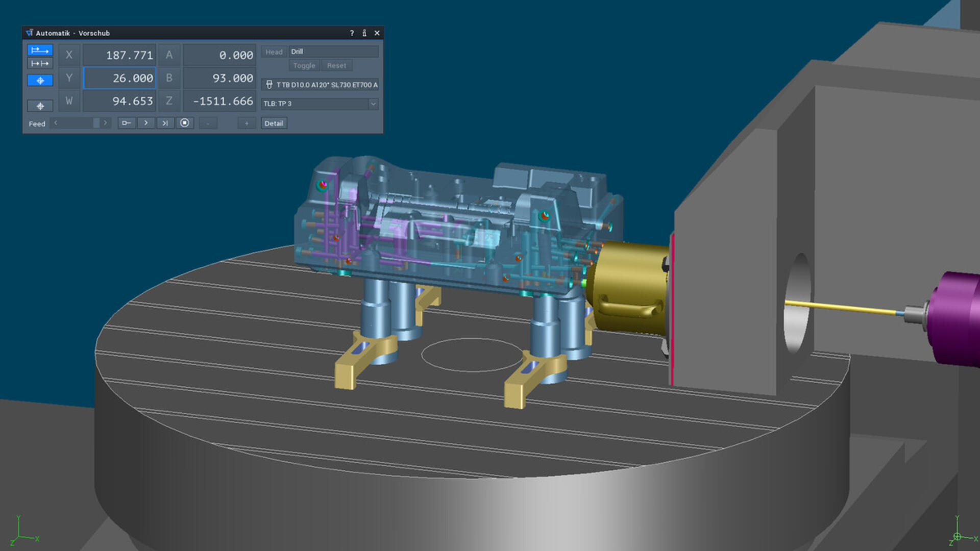Click the Feed slider left arrow
The width and height of the screenshot is (980, 551).
click(56, 123)
